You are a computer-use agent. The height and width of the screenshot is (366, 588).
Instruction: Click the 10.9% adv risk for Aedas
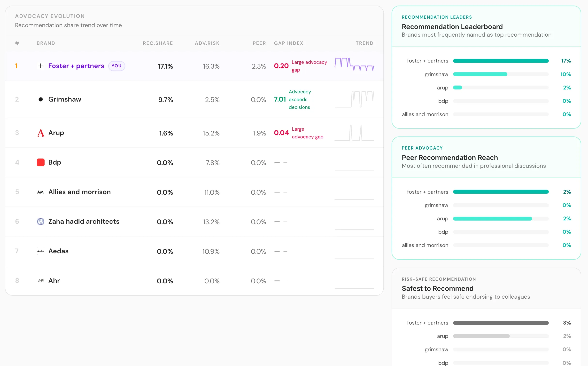(x=211, y=251)
